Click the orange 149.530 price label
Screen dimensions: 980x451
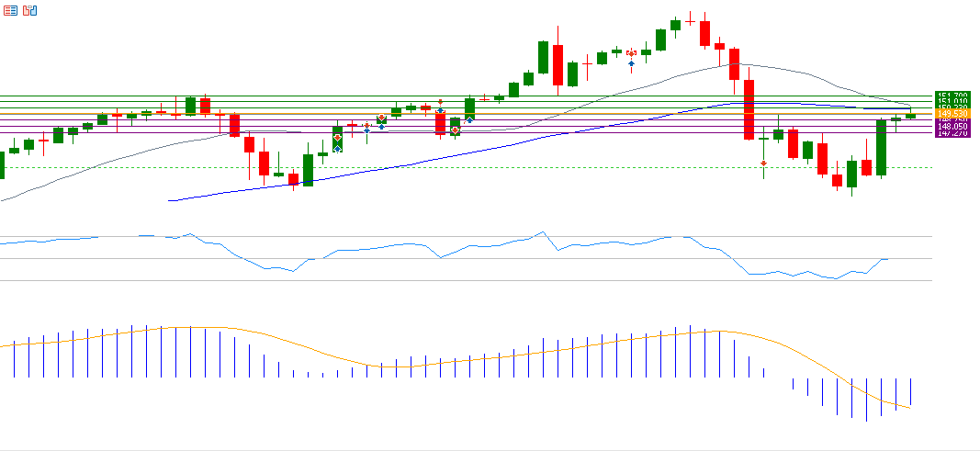[952, 113]
